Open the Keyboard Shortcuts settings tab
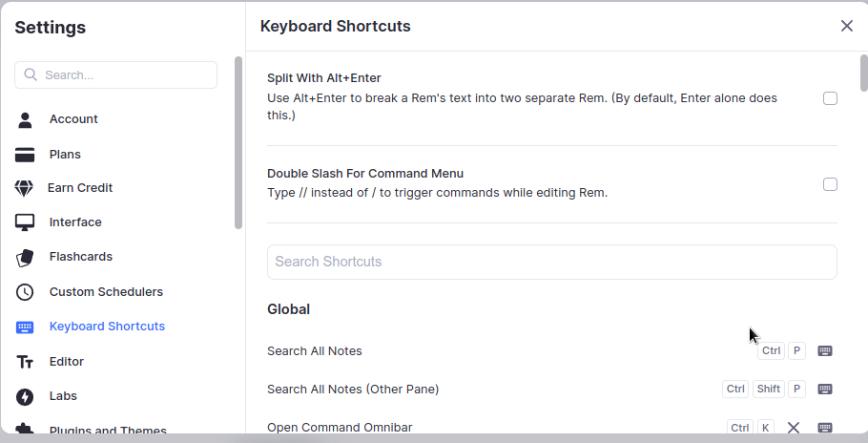 [x=107, y=327]
